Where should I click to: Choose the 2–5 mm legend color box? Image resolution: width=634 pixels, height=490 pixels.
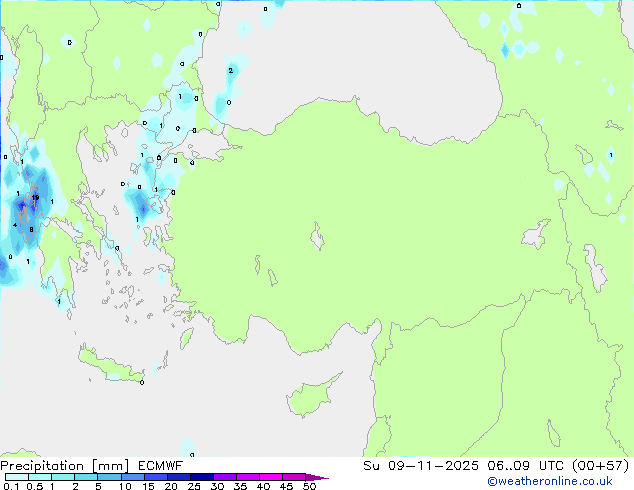pos(86,477)
